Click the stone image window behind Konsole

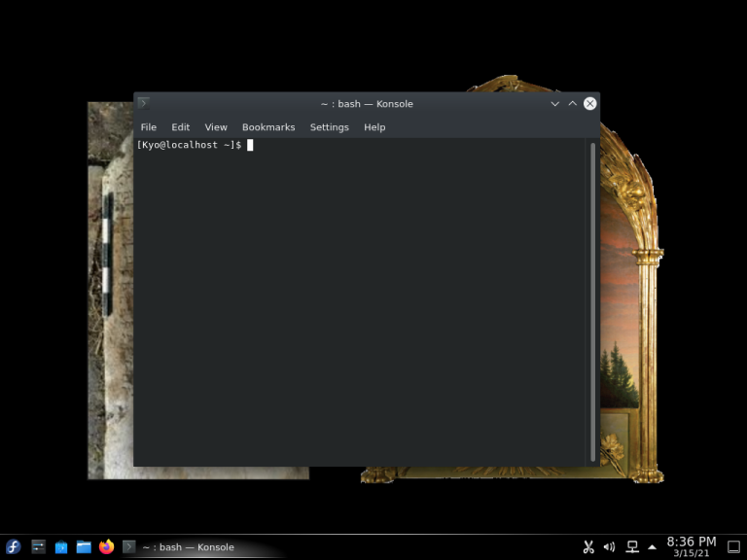pos(110,291)
